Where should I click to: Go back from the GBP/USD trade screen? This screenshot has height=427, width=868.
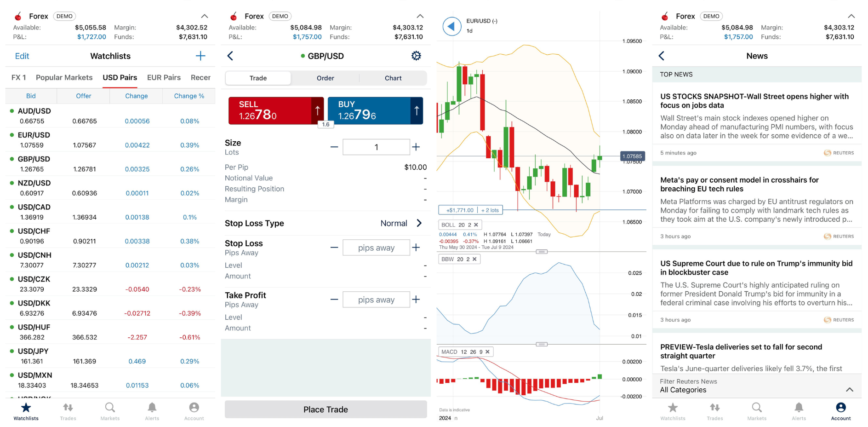[230, 56]
